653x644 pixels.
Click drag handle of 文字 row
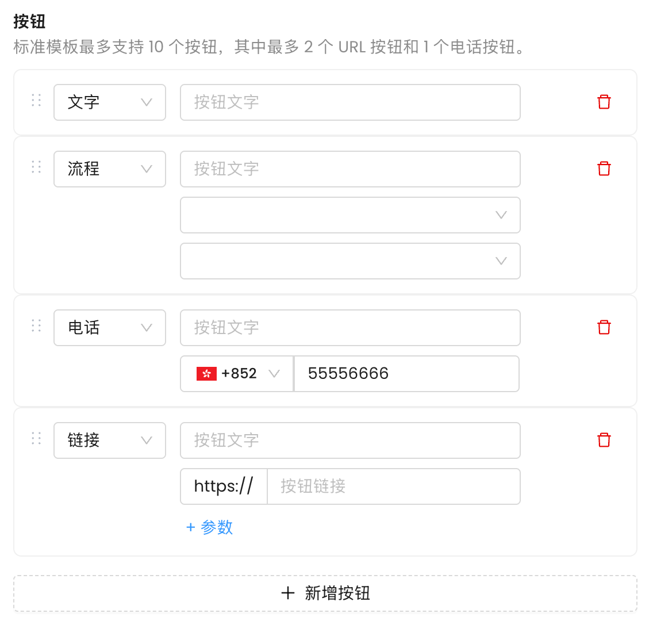pyautogui.click(x=36, y=101)
